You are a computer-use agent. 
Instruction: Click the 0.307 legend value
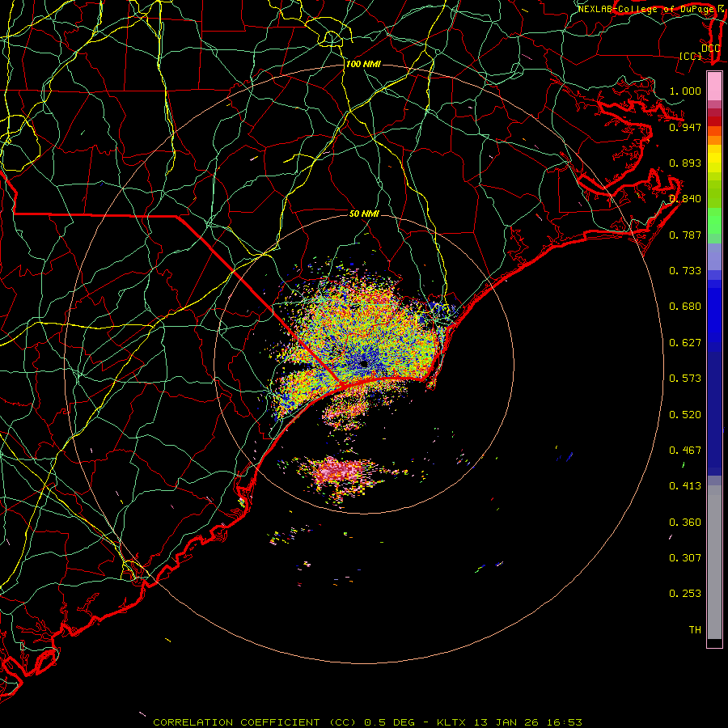(685, 558)
